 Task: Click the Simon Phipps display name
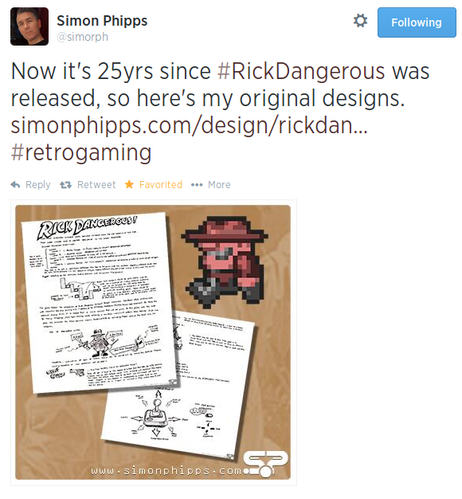[102, 21]
